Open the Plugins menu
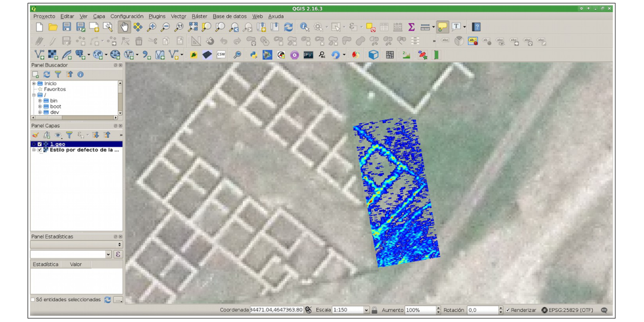The height and width of the screenshot is (322, 644). tap(157, 16)
